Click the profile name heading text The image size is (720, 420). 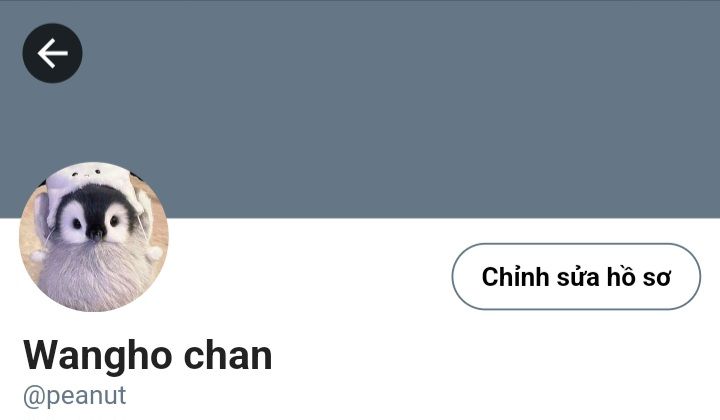(148, 356)
